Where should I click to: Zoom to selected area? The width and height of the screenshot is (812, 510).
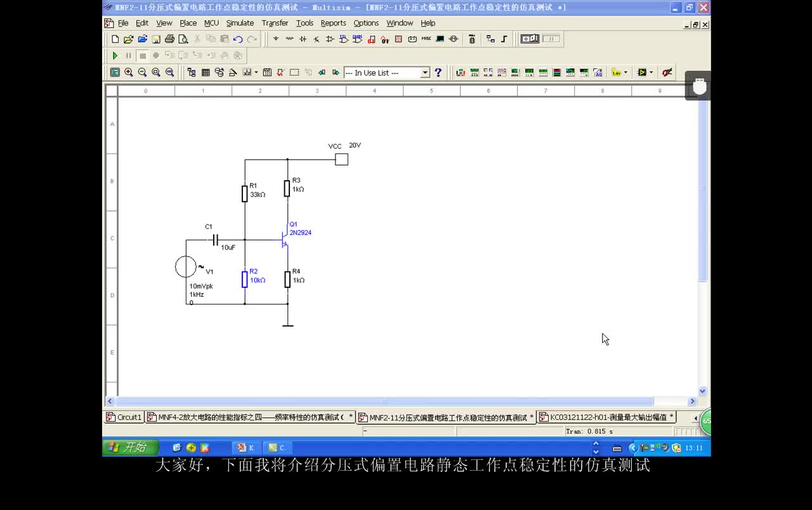coord(156,72)
